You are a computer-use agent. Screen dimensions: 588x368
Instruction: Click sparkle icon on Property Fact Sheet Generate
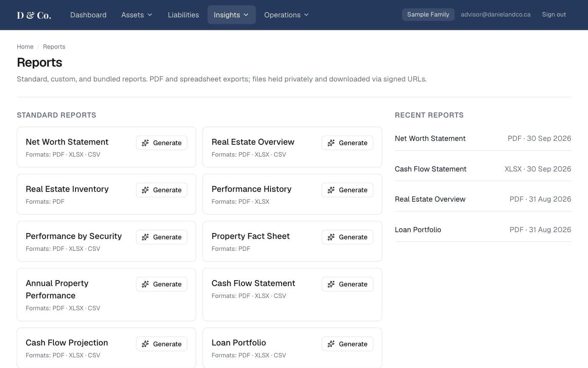[331, 237]
